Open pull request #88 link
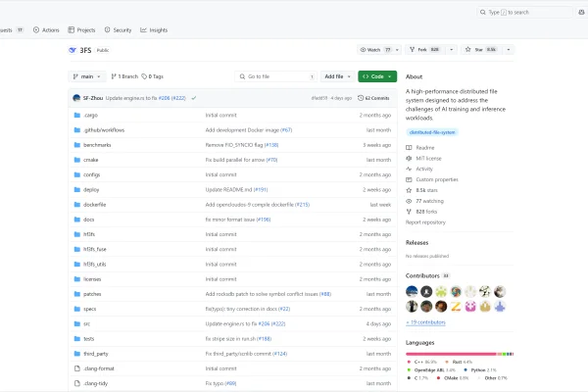588x392 pixels. coord(325,294)
